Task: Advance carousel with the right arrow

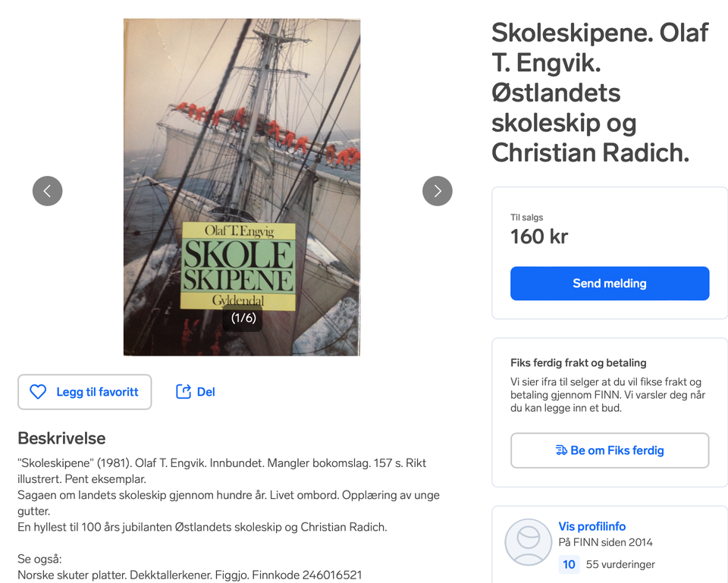Action: tap(438, 191)
